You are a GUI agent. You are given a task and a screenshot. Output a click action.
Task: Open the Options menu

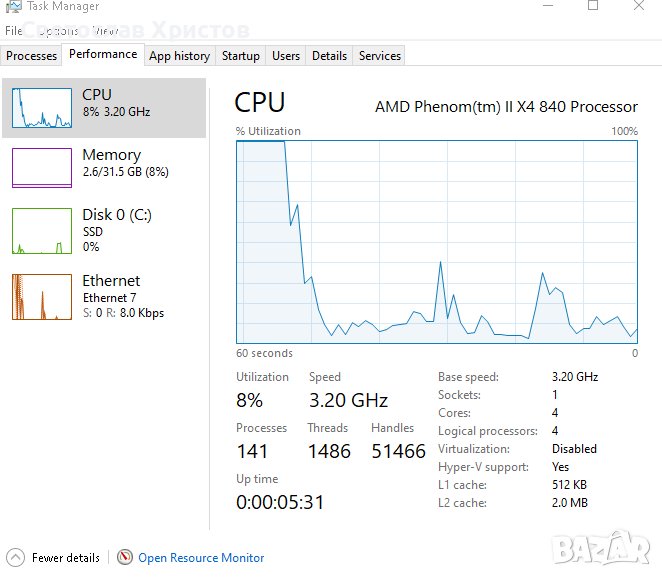click(58, 31)
